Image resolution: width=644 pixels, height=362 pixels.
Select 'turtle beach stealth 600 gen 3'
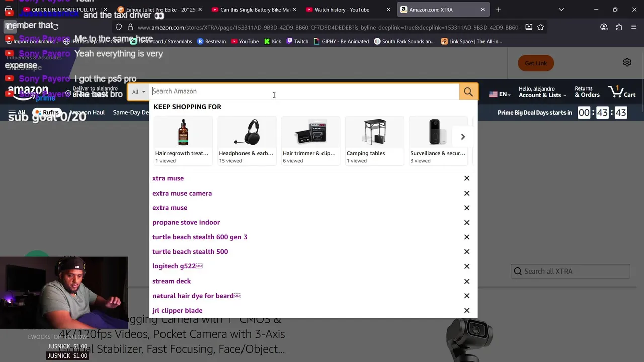(x=200, y=237)
